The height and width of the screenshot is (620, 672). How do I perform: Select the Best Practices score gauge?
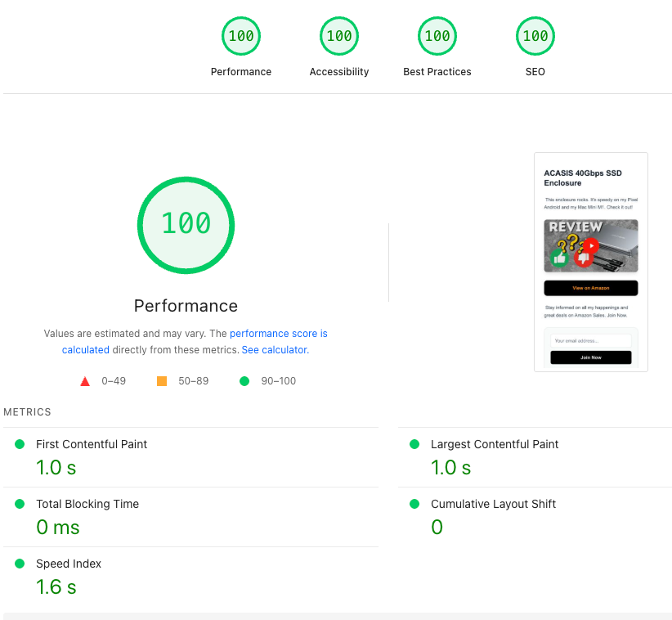click(x=437, y=36)
